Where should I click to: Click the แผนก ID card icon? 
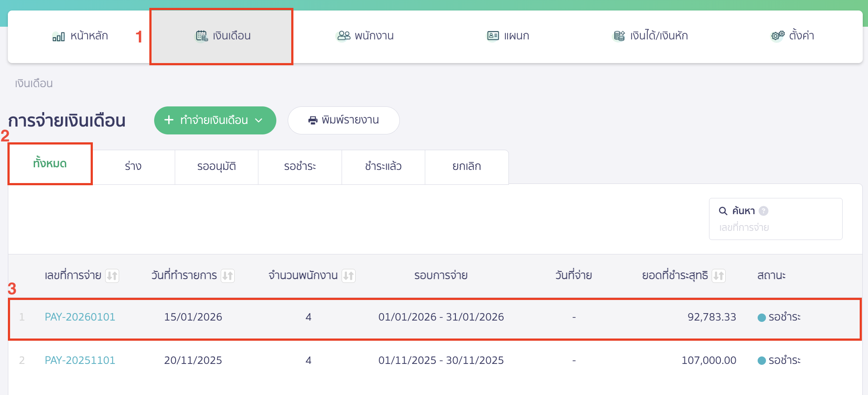pyautogui.click(x=493, y=36)
